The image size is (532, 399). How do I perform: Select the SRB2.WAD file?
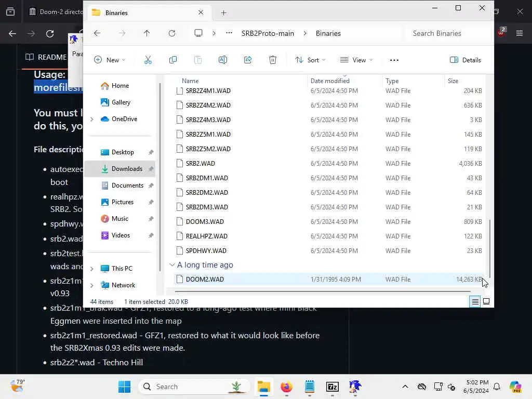[328, 164]
